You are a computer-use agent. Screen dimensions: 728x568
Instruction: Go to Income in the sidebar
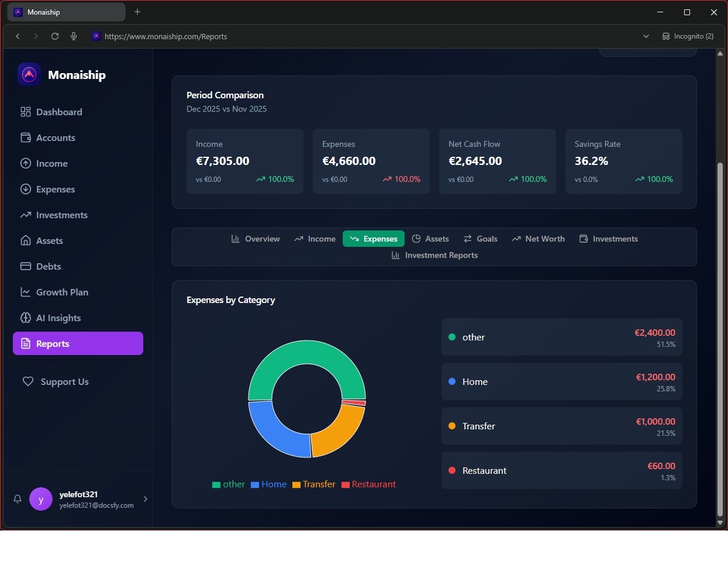[78, 163]
